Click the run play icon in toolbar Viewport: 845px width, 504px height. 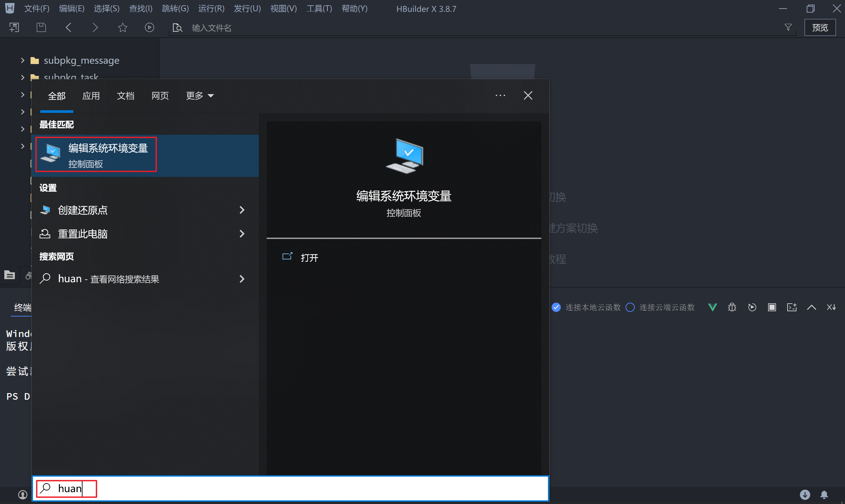(150, 27)
